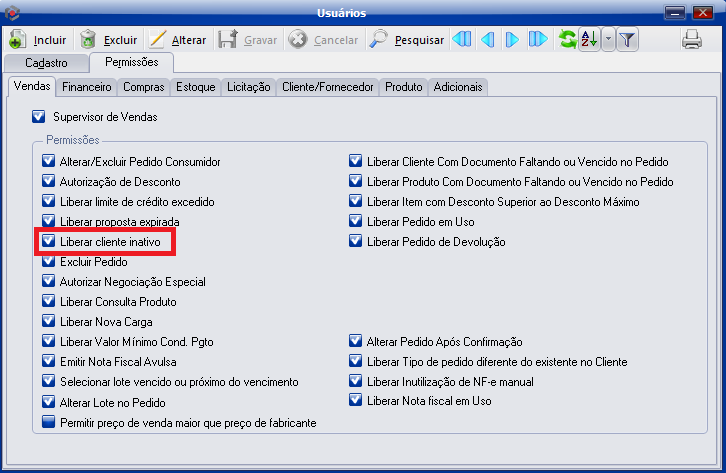
Task: Open the filter funnel tool
Action: click(627, 40)
